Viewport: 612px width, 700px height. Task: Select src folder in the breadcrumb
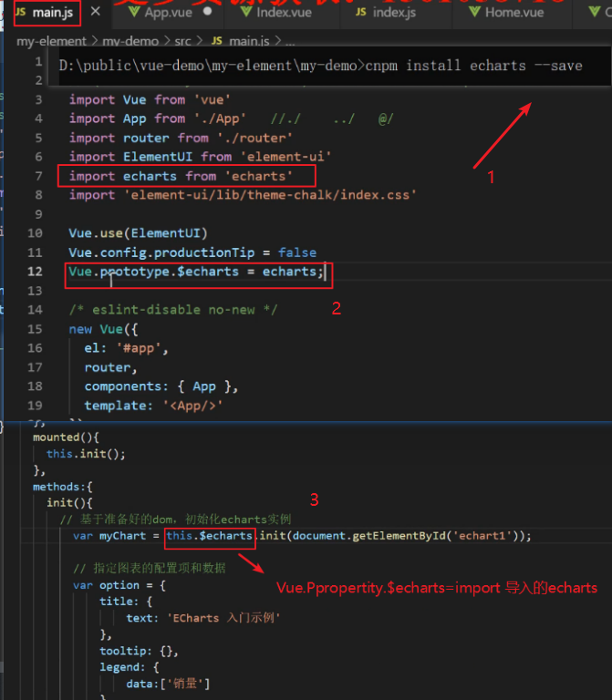(182, 41)
